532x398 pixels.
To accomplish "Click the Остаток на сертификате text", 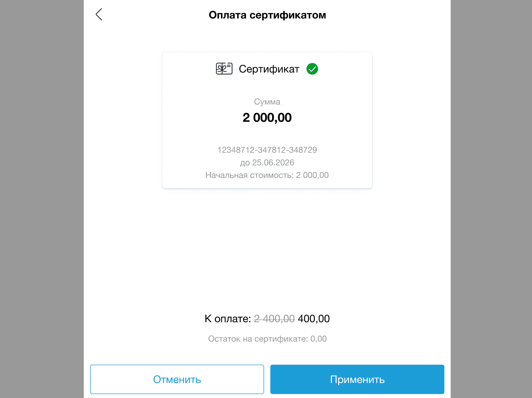I will (267, 339).
